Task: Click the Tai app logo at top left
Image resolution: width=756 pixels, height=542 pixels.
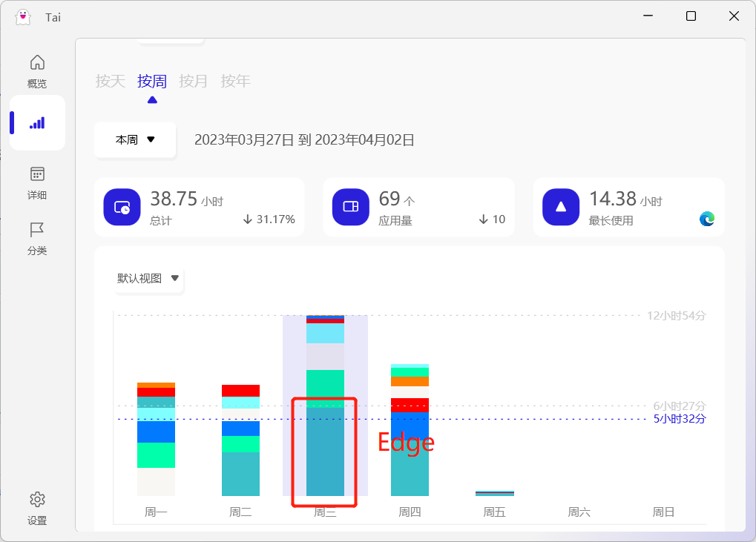Action: click(22, 16)
